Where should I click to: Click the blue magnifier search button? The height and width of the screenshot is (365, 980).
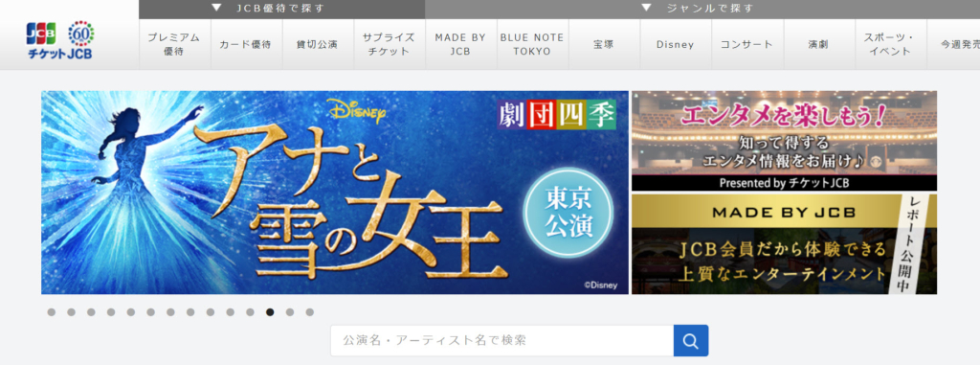click(691, 341)
